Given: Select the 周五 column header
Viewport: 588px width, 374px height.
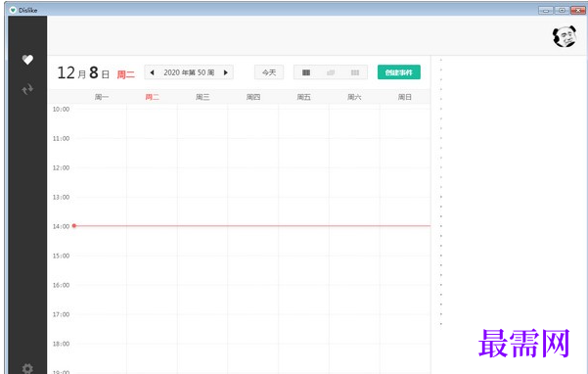Looking at the screenshot, I should (303, 97).
